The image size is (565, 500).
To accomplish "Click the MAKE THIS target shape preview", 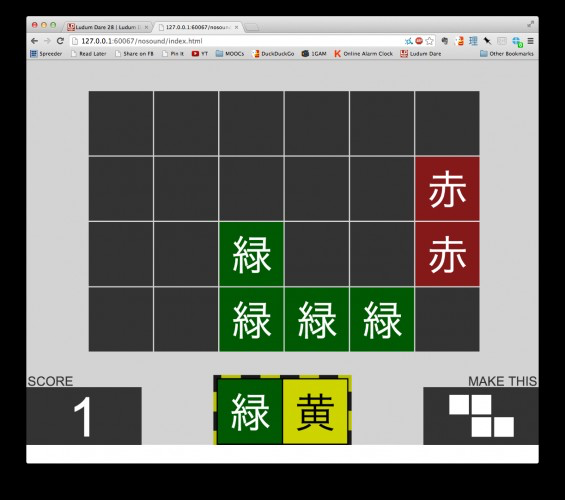I will tap(481, 416).
